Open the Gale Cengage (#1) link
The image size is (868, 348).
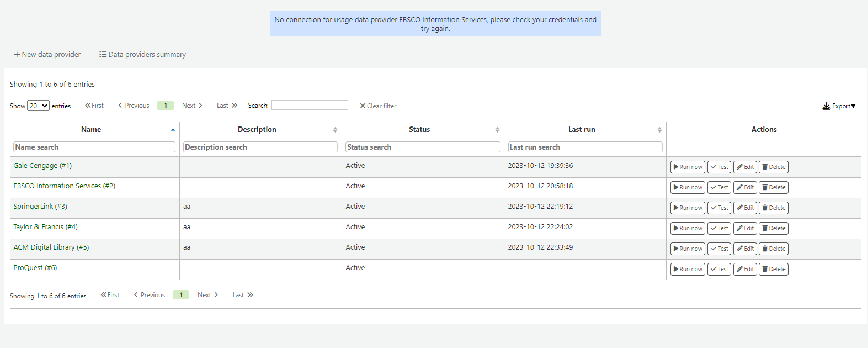(x=42, y=166)
